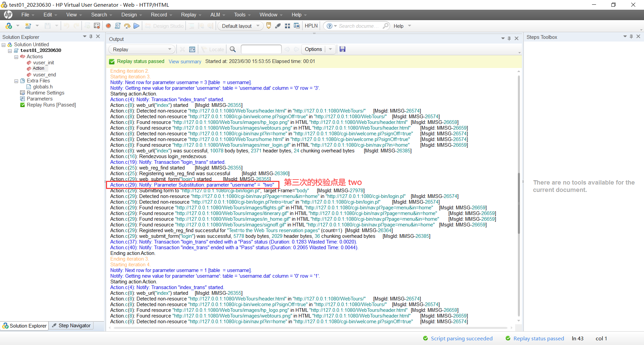Click the Record (red circle) toolbar icon
This screenshot has height=345, width=644.
108,26
